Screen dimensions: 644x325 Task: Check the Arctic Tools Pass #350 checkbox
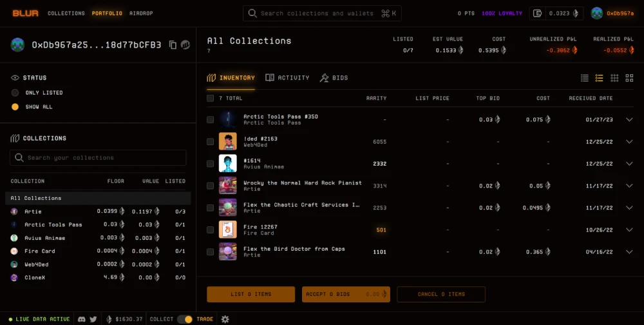(x=211, y=119)
